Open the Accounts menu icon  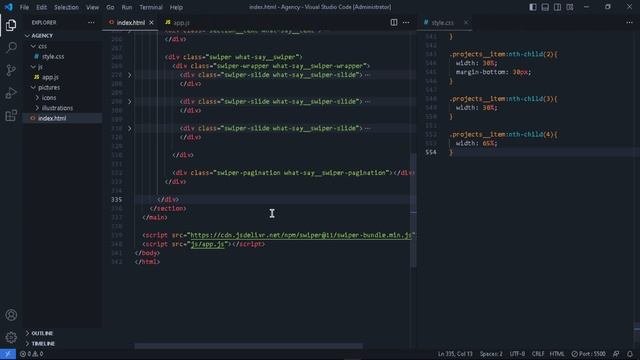11,315
